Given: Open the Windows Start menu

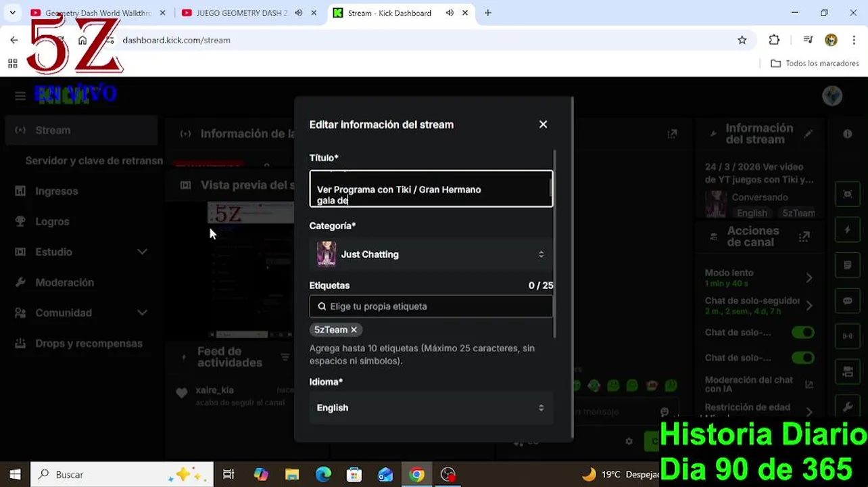Looking at the screenshot, I should tap(15, 475).
